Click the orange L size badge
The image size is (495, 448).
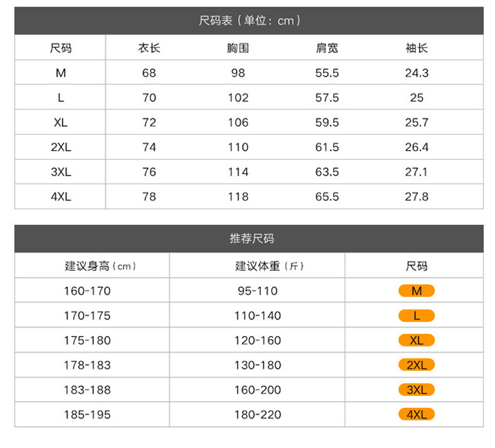coord(416,316)
